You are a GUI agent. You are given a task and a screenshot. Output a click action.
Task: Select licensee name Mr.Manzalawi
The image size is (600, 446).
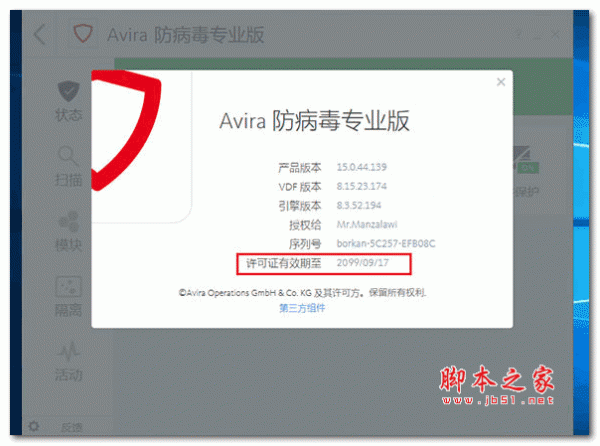coord(367,225)
